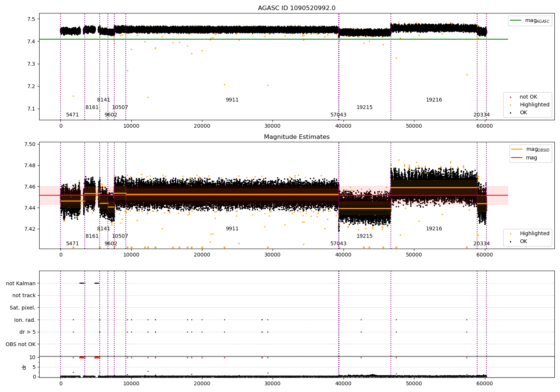
Task: Click the 7.4 y-axis tick in top plot
Action: click(31, 41)
